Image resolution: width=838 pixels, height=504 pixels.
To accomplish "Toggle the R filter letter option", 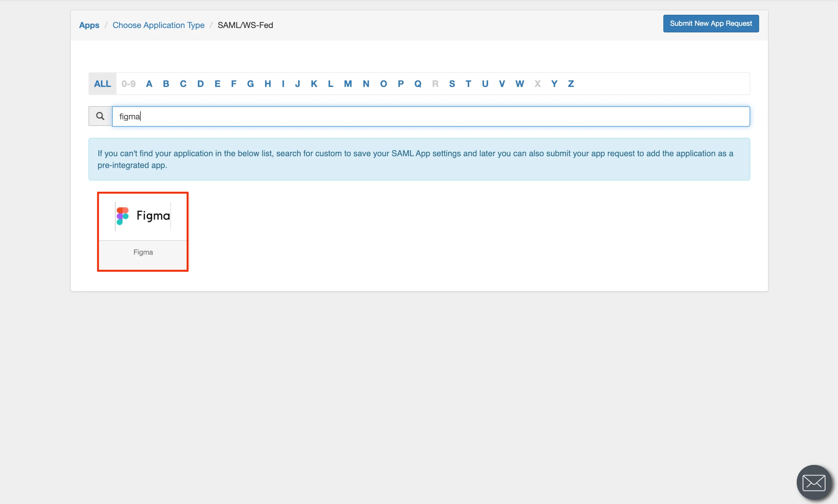I will tap(435, 83).
